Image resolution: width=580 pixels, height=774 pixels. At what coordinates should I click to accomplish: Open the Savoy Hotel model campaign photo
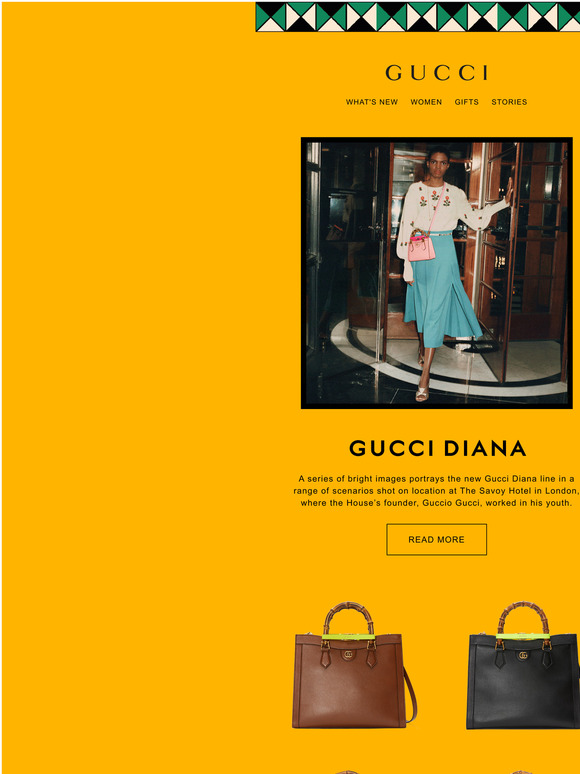(436, 273)
